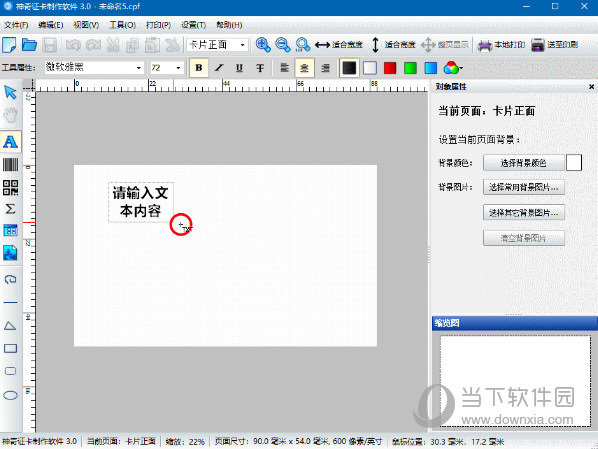Image resolution: width=598 pixels, height=449 pixels.
Task: Toggle italic formatting
Action: [219, 68]
